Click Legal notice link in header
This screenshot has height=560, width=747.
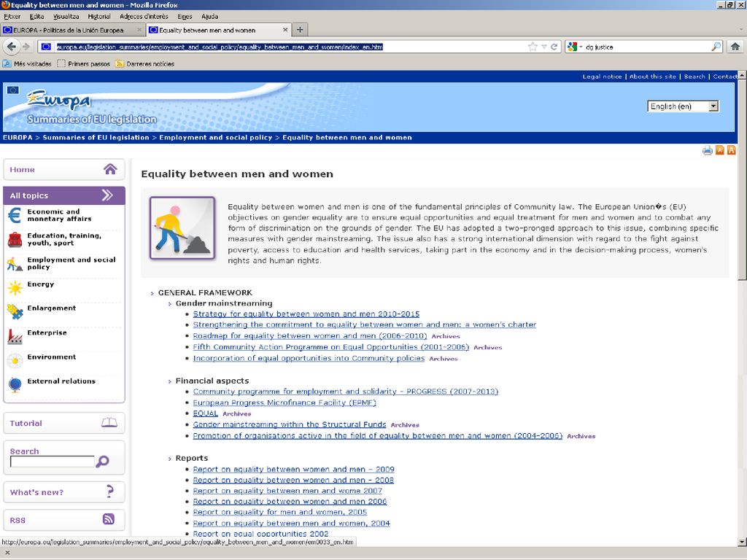[x=602, y=76]
